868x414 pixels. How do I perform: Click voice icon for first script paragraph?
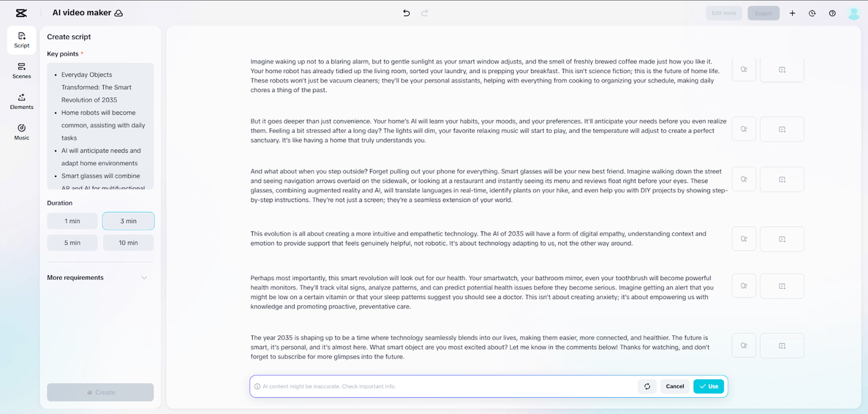744,69
